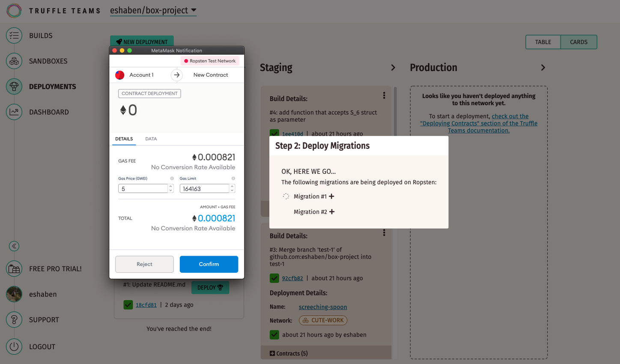Click the SUPPORT label
The image size is (620, 364).
tap(44, 319)
